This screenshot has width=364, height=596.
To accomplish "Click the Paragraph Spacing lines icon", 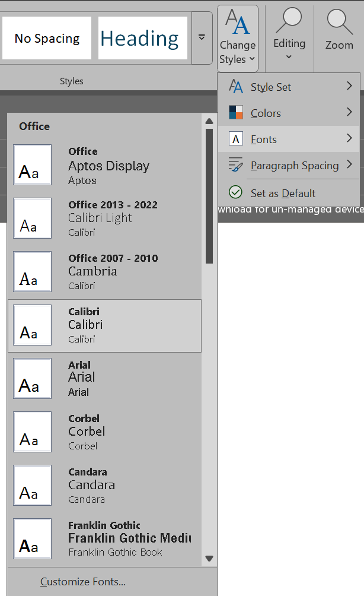I will coord(234,165).
